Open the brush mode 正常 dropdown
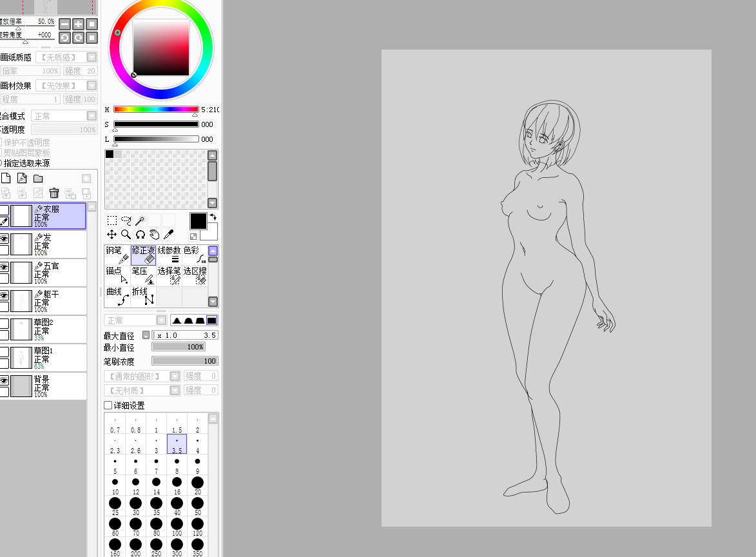This screenshot has height=557, width=756. (162, 320)
